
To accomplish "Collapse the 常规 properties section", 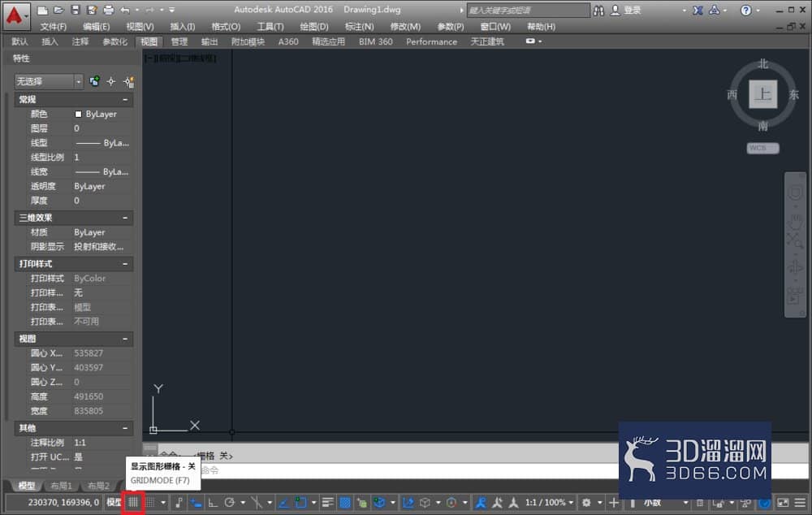I will coord(125,99).
